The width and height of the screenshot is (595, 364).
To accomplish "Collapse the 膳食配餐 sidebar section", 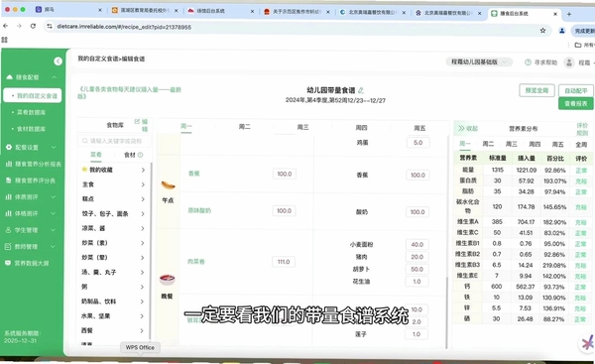I will [x=55, y=77].
